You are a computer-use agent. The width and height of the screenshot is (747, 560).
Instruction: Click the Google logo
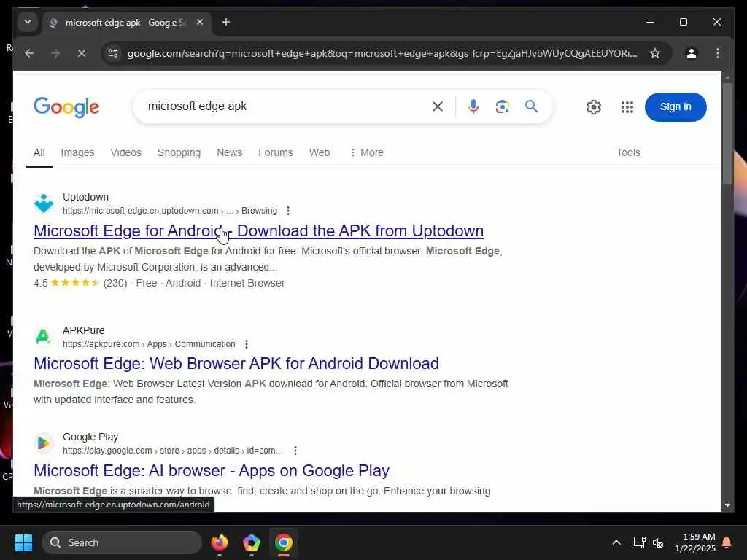pos(66,107)
